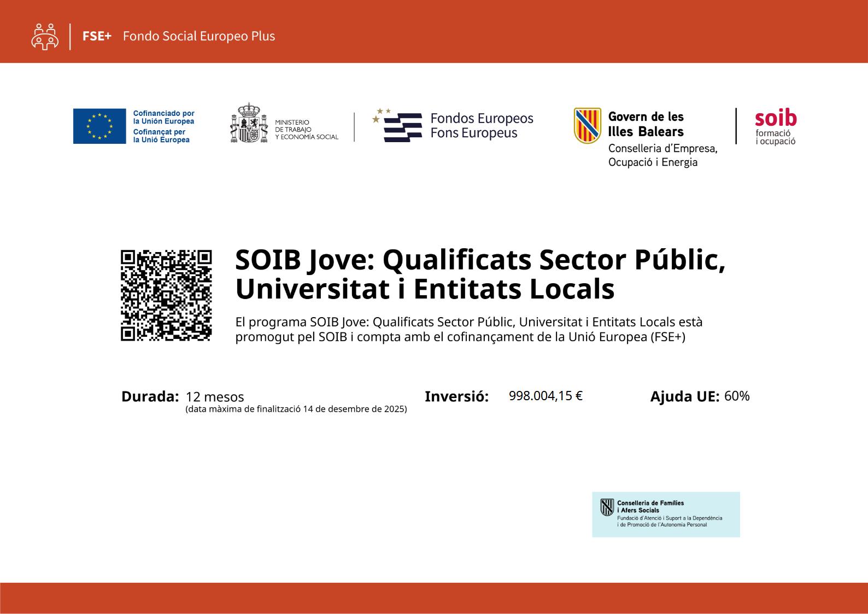Click the FSE+ people group icon
The image size is (868, 614).
pyautogui.click(x=45, y=37)
